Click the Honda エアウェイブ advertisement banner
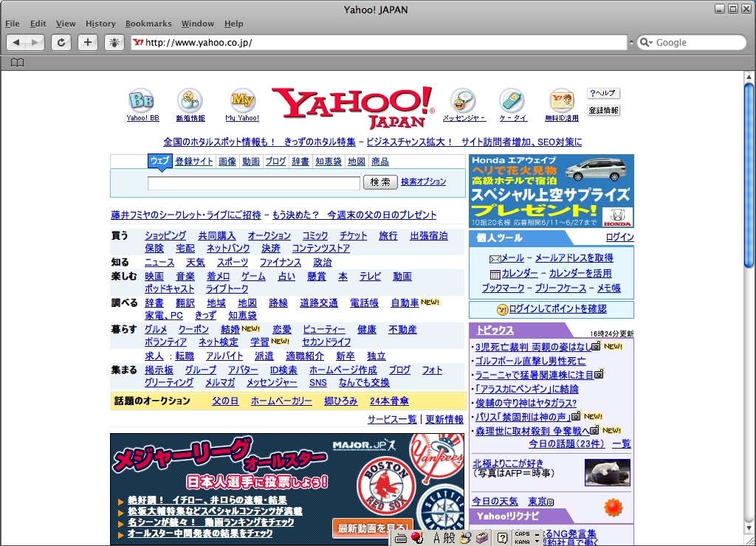This screenshot has height=546, width=756. pos(551,191)
